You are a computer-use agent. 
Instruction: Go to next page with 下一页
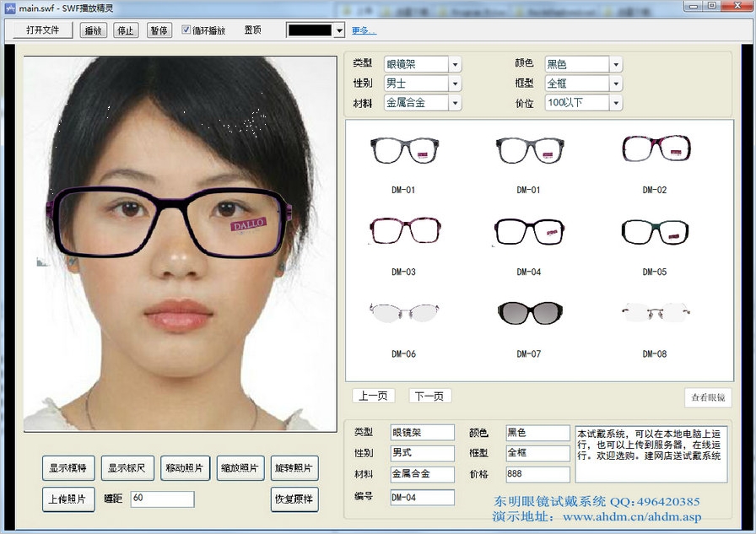coord(430,396)
